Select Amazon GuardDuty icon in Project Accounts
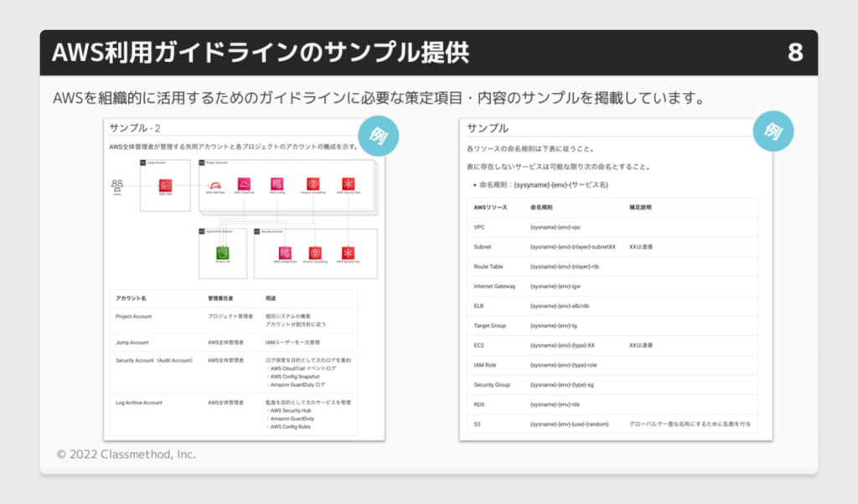 click(313, 184)
